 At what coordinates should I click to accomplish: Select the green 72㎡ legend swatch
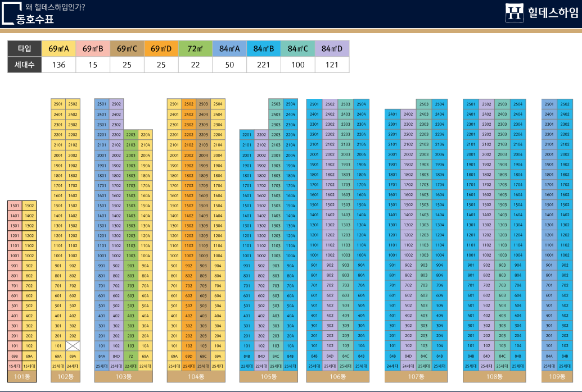pos(195,49)
